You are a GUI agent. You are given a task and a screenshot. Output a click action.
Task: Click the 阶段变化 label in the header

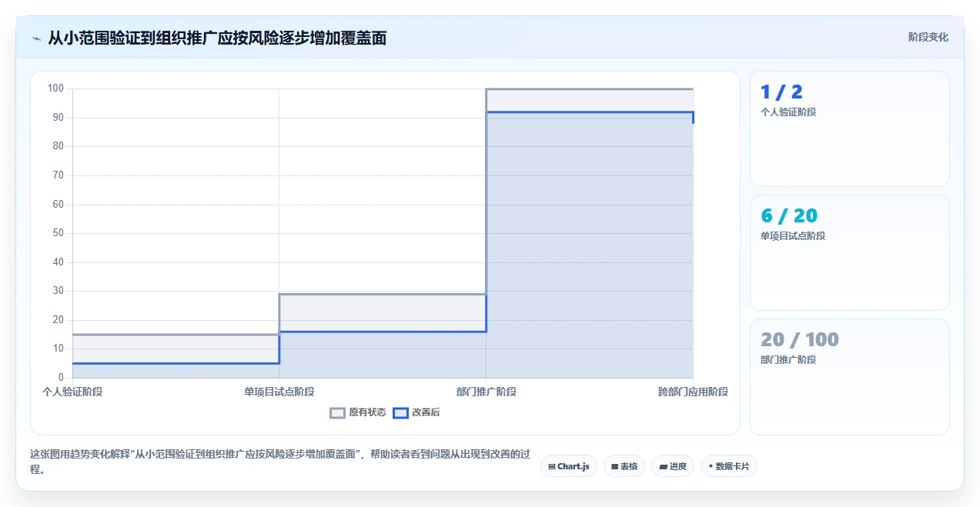(928, 37)
